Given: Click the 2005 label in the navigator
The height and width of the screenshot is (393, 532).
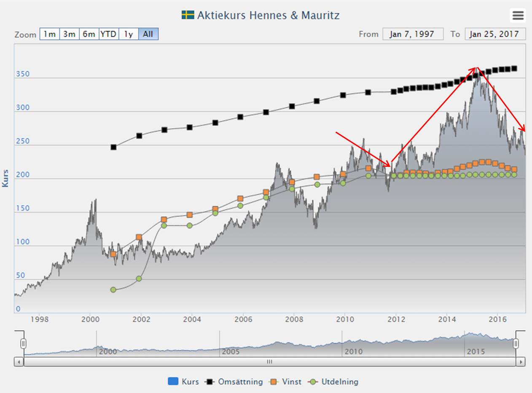Looking at the screenshot, I should point(231,351).
